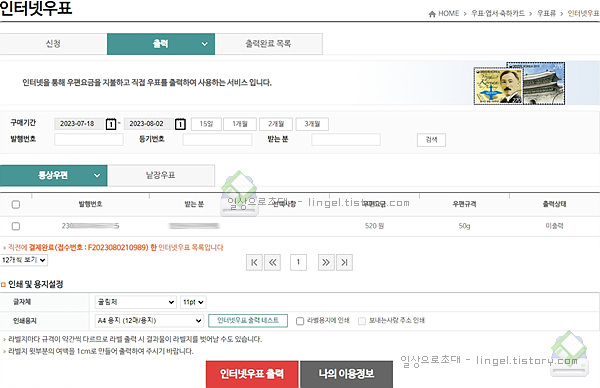Click the 미출력 status cell
The height and width of the screenshot is (388, 600).
[554, 226]
